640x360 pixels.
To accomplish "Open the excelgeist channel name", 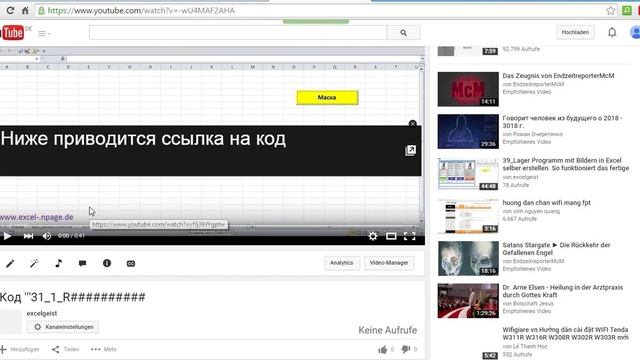I will coord(42,313).
